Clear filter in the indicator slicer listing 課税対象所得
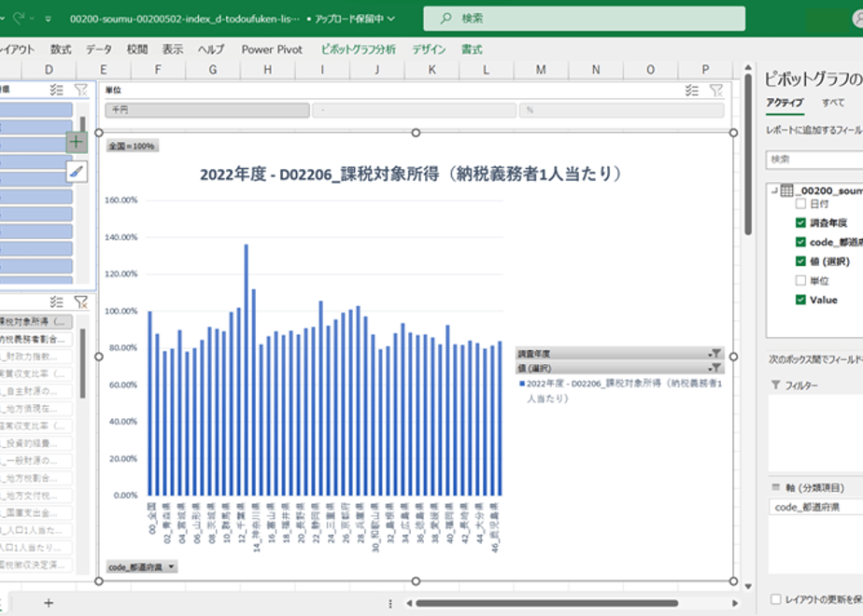863x616 pixels. point(81,301)
